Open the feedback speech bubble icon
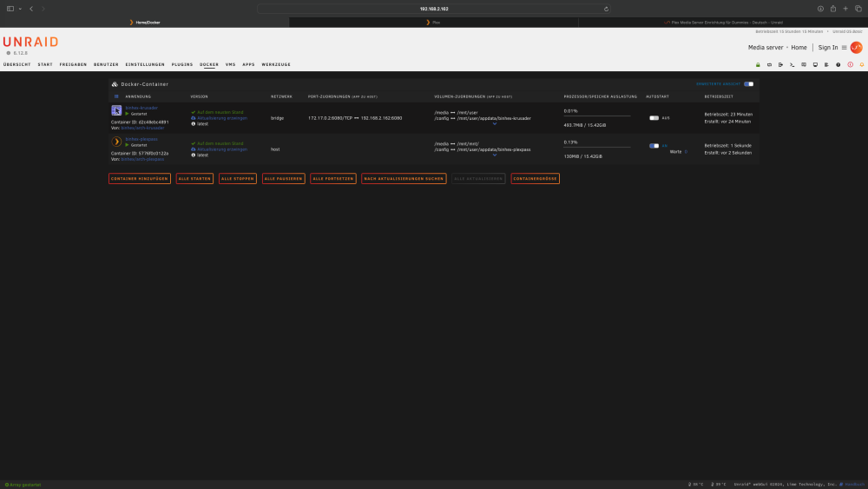 (804, 65)
